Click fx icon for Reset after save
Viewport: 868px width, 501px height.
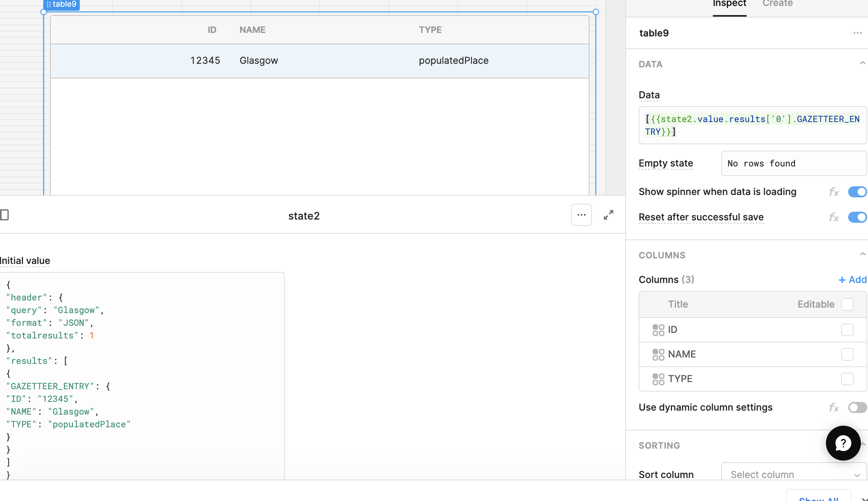pos(833,218)
